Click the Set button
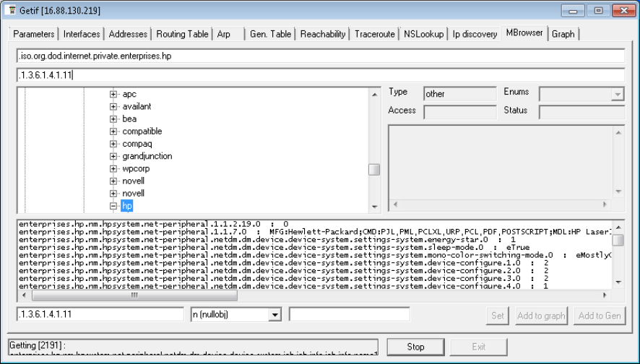The image size is (640, 364). pyautogui.click(x=498, y=316)
